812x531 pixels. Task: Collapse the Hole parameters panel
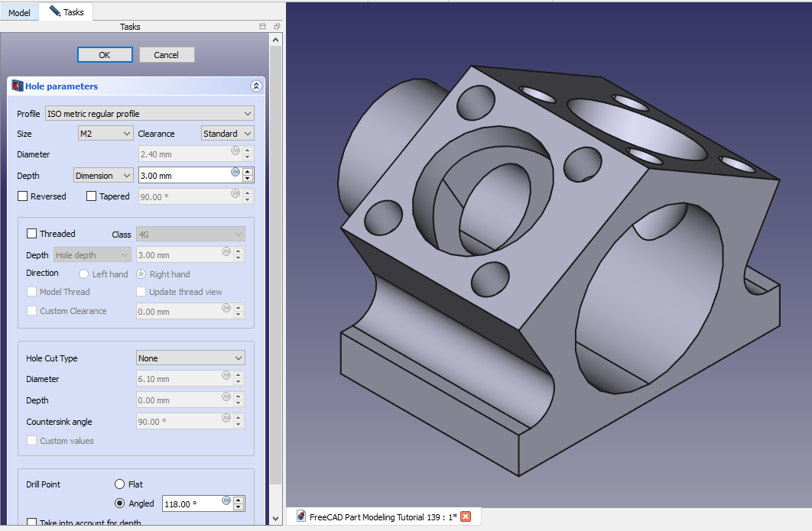pyautogui.click(x=255, y=86)
